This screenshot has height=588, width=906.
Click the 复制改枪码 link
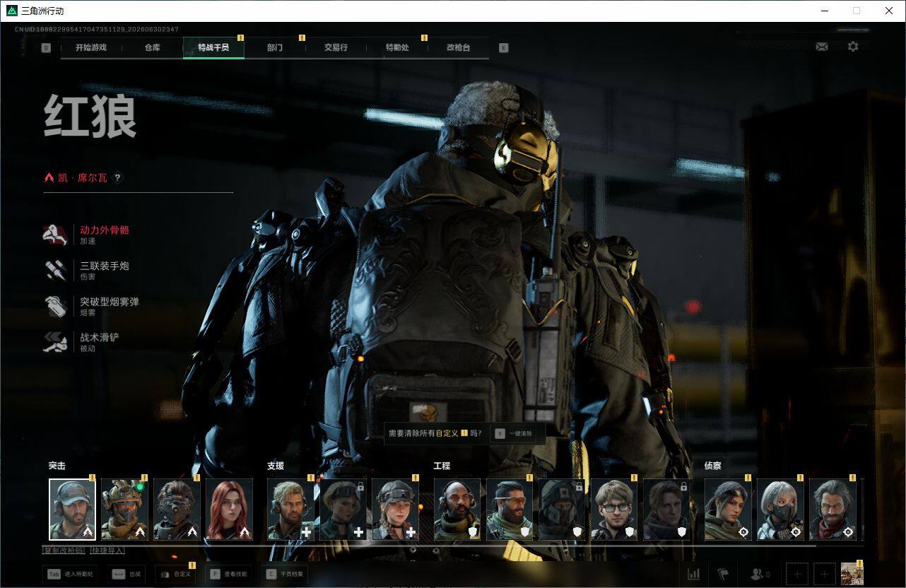click(x=64, y=550)
